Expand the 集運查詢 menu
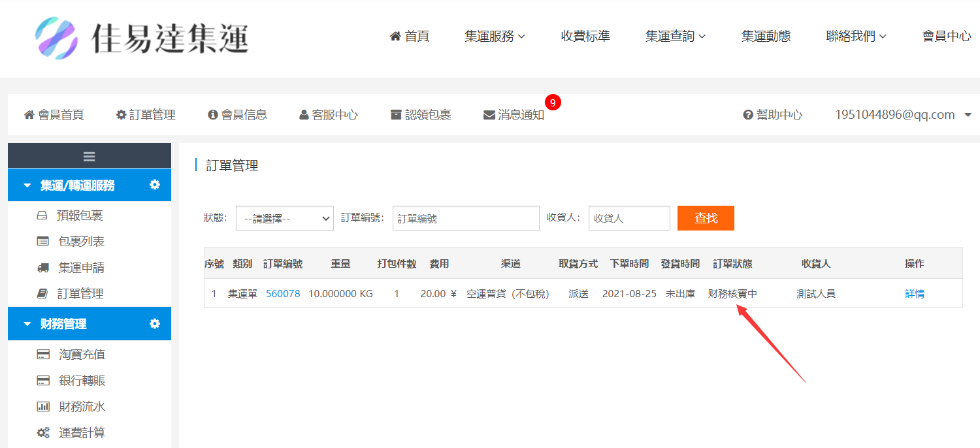This screenshot has width=980, height=448. (x=676, y=37)
